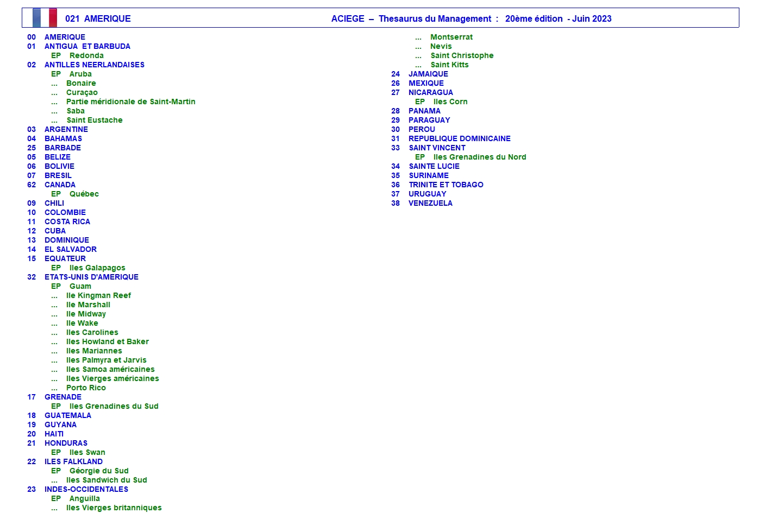The image size is (766, 532).
Task: Select the ARGENTINE country entry
Action: tap(66, 129)
